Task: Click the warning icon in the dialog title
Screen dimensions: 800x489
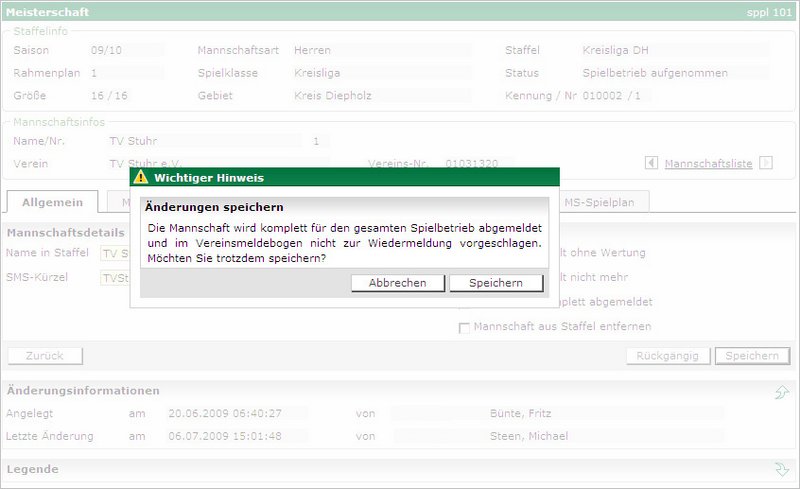Action: tap(141, 177)
